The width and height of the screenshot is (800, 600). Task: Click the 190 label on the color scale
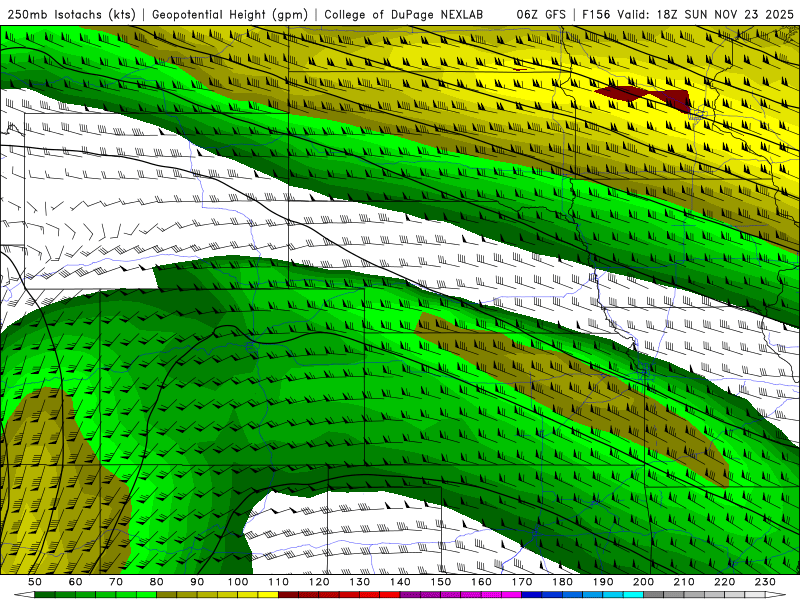(603, 582)
